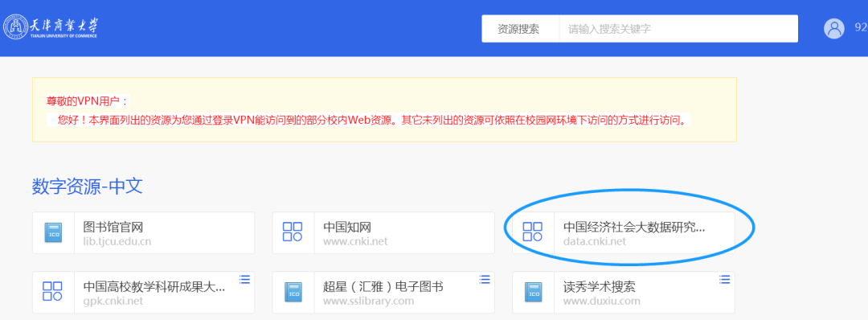Click the 图书馆官网 book icon

point(54,232)
